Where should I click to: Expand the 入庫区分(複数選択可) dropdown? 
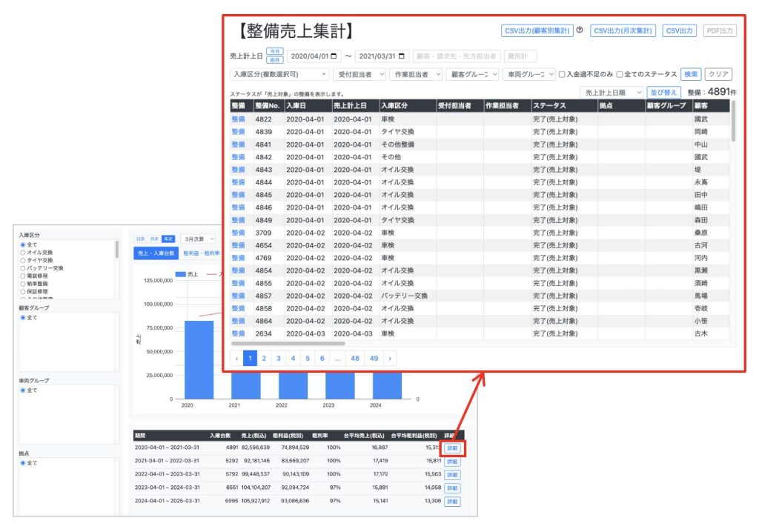coord(279,74)
